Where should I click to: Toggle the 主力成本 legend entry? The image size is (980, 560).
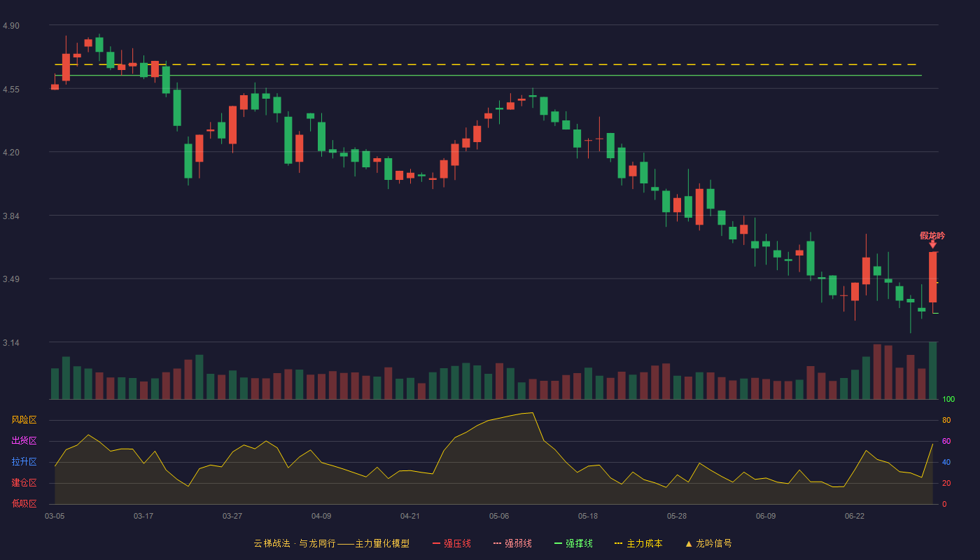pyautogui.click(x=638, y=543)
